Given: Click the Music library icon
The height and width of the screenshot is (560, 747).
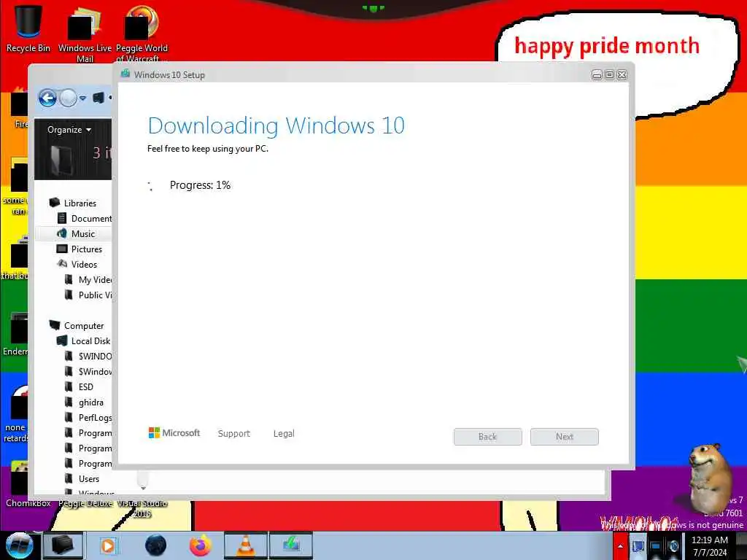Looking at the screenshot, I should [62, 233].
